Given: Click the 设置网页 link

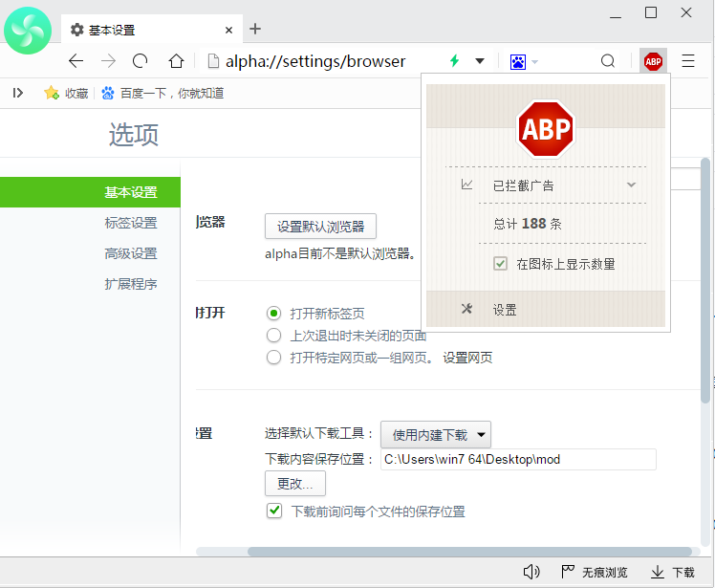Looking at the screenshot, I should click(467, 358).
